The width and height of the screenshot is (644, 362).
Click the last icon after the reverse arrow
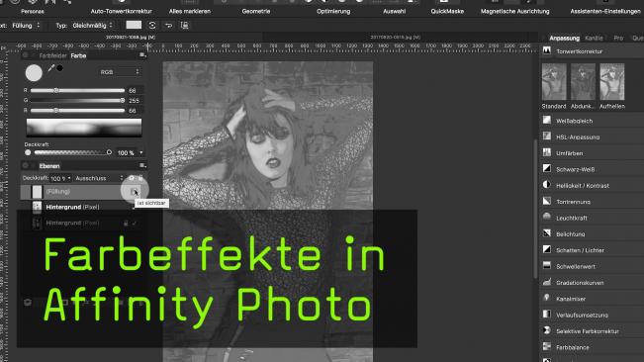tap(185, 26)
